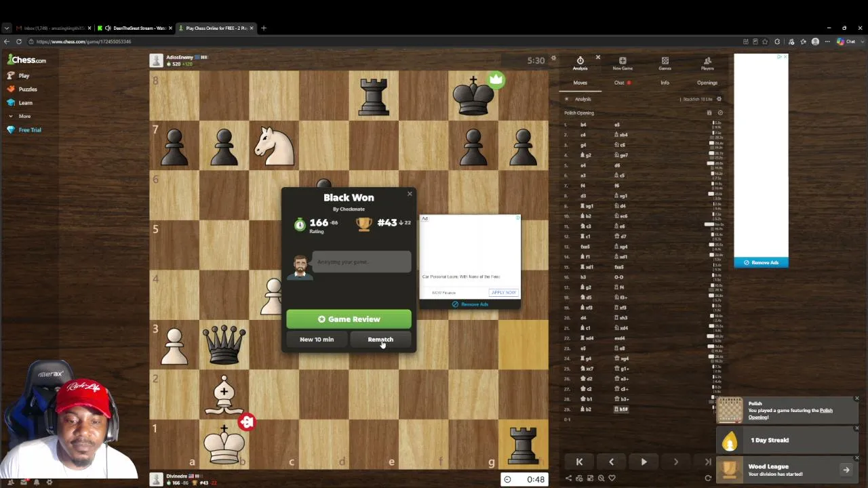
Task: Click Remove Ads below the dialog ad
Action: click(x=470, y=304)
